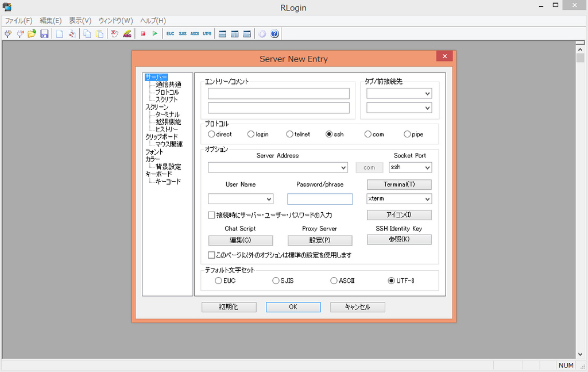The height and width of the screenshot is (372, 588).
Task: Focus the Password/phrase input field
Action: tap(320, 198)
